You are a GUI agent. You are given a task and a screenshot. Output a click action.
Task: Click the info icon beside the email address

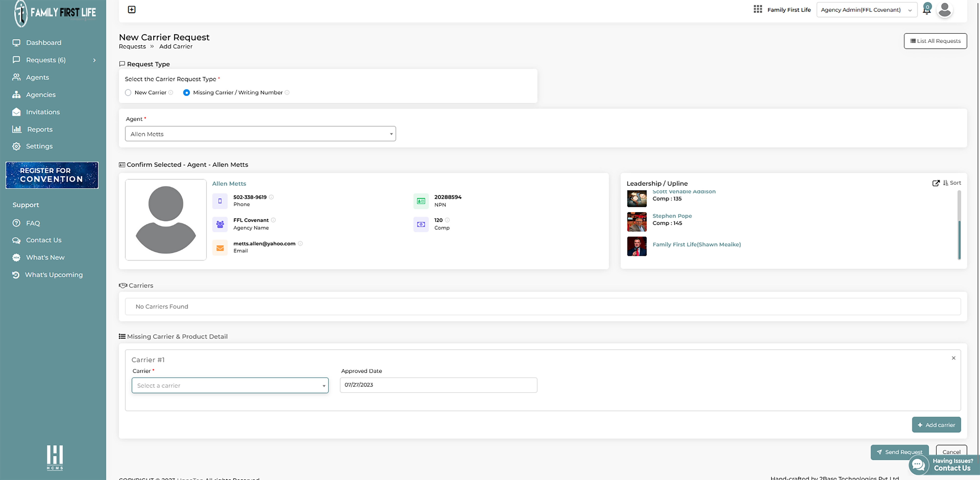tap(300, 243)
